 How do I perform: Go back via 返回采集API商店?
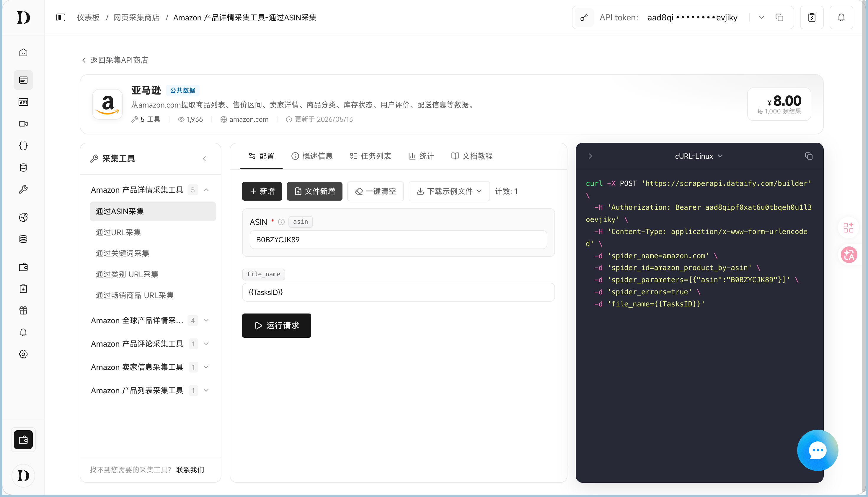click(x=115, y=60)
